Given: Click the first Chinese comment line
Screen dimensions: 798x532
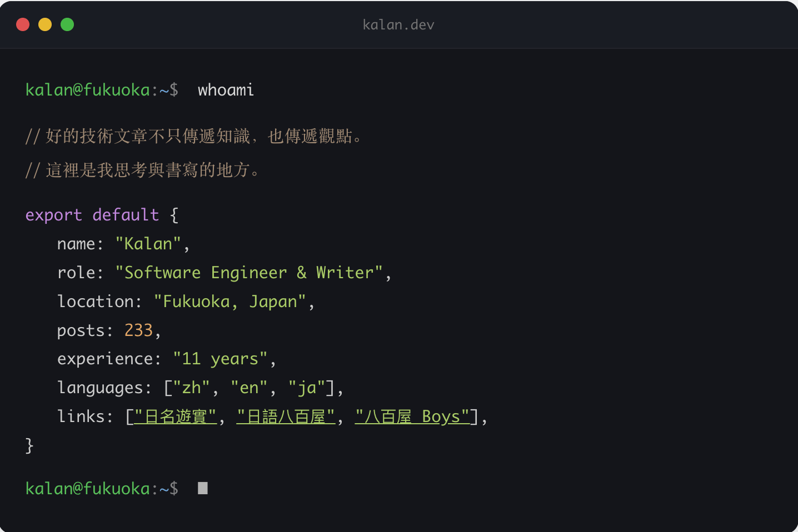Looking at the screenshot, I should 194,136.
